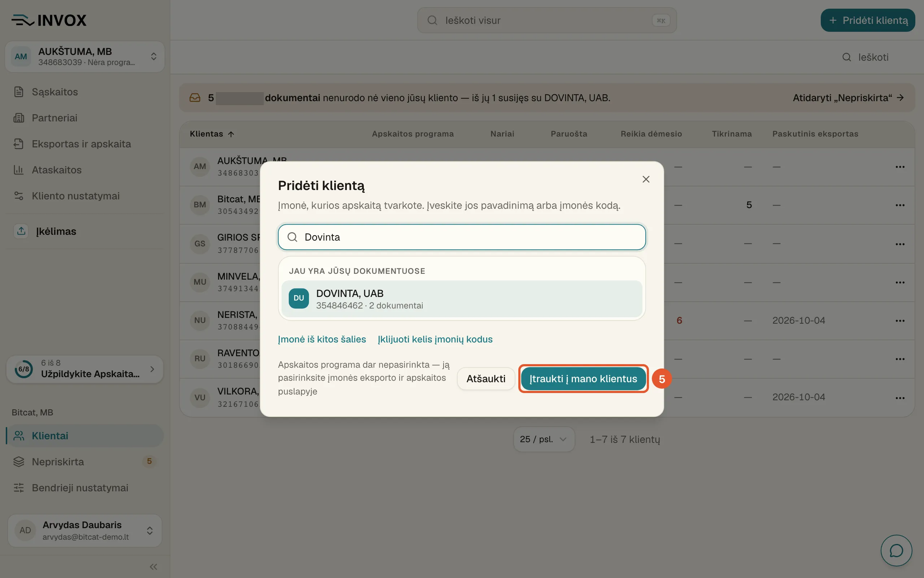Open more options for NERISTA row
Image resolution: width=924 pixels, height=578 pixels.
click(900, 320)
